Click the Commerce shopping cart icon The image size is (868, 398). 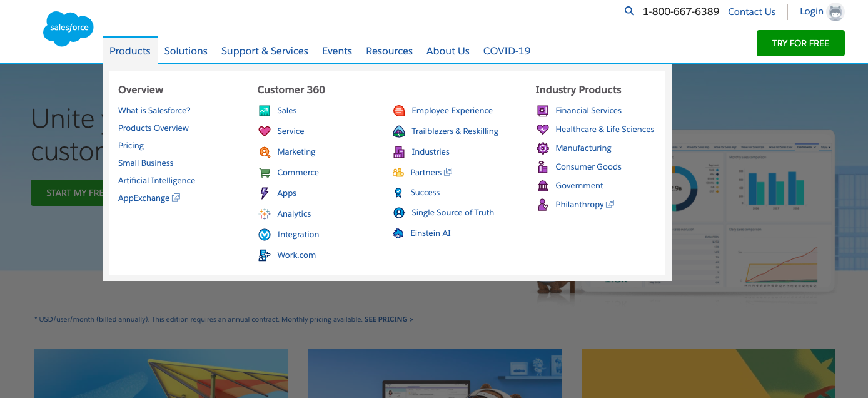[265, 173]
